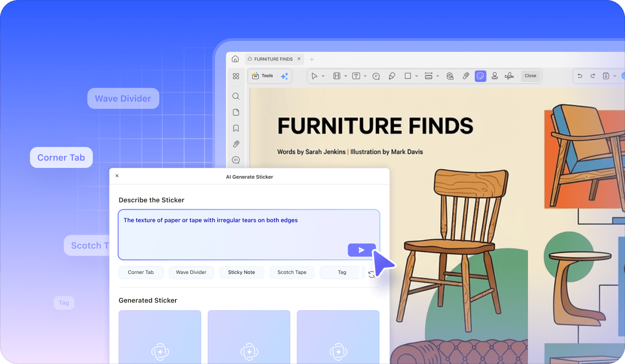Add a comment with the speech-bubble note tool
This screenshot has height=364, width=625.
376,76
